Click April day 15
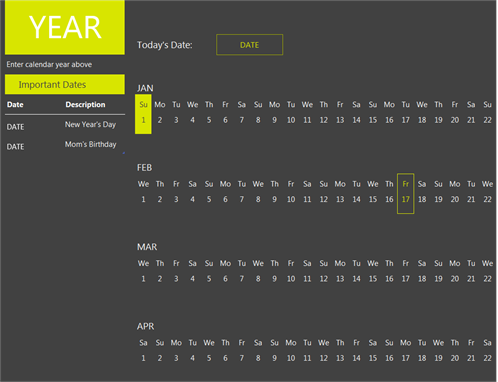Image resolution: width=498 pixels, height=382 pixels. click(373, 358)
